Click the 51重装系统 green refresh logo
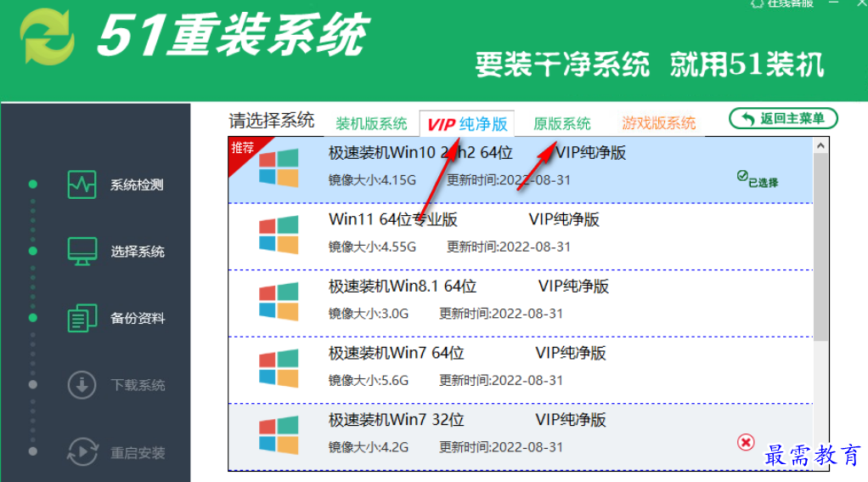 [48, 37]
